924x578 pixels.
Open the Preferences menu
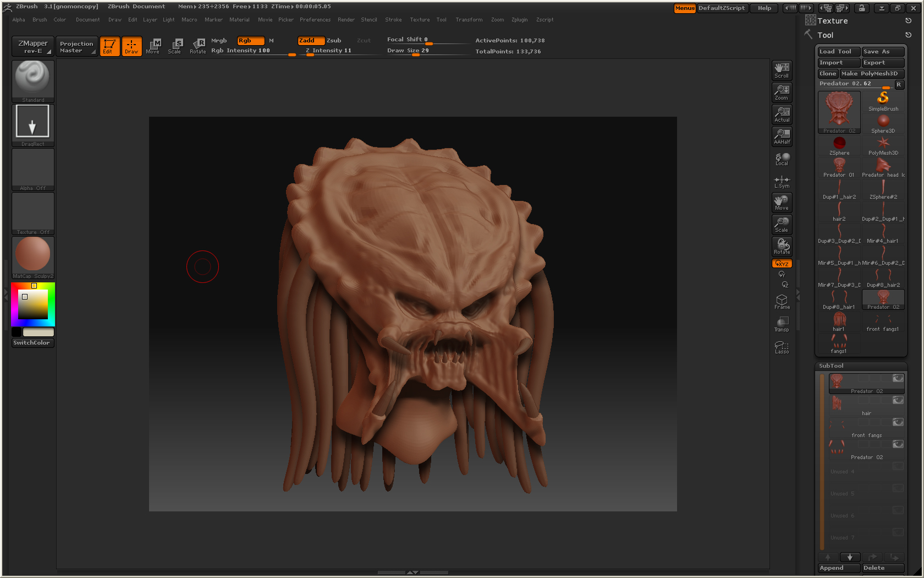[315, 20]
